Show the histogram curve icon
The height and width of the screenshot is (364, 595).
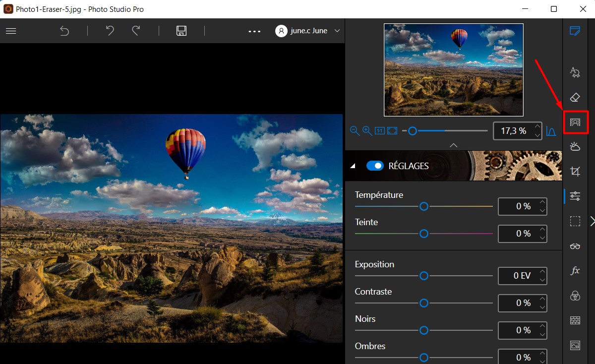[551, 131]
